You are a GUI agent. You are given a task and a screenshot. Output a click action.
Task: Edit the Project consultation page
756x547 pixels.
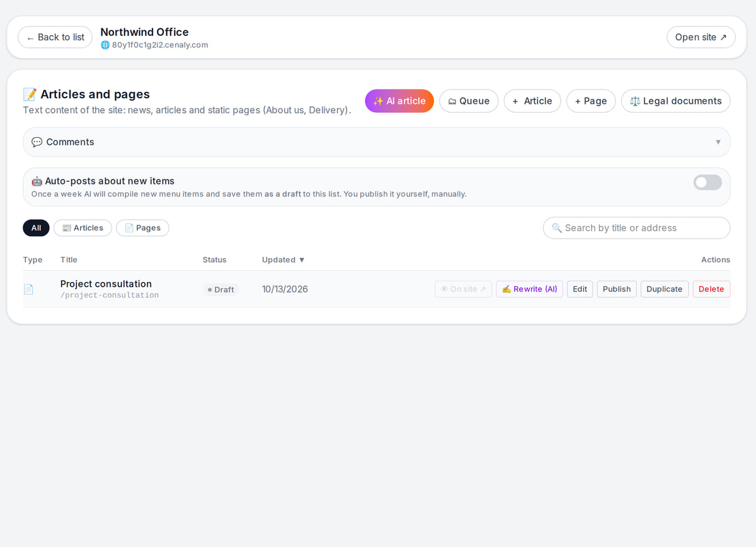pos(580,289)
